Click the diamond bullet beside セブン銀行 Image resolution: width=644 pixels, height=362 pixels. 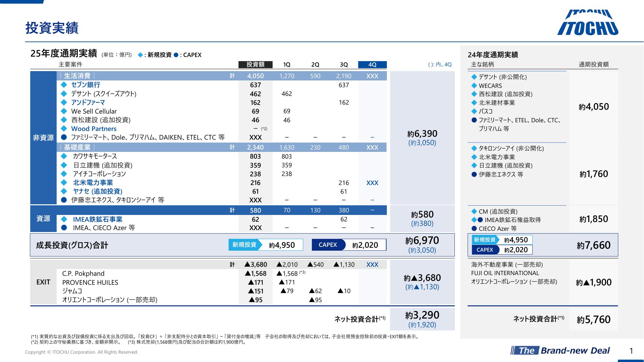point(64,85)
